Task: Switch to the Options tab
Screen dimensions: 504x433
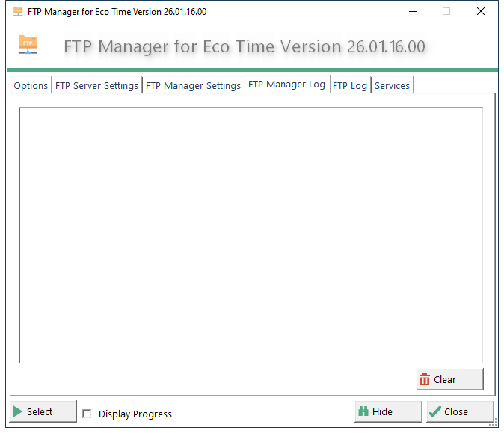Action: tap(31, 85)
